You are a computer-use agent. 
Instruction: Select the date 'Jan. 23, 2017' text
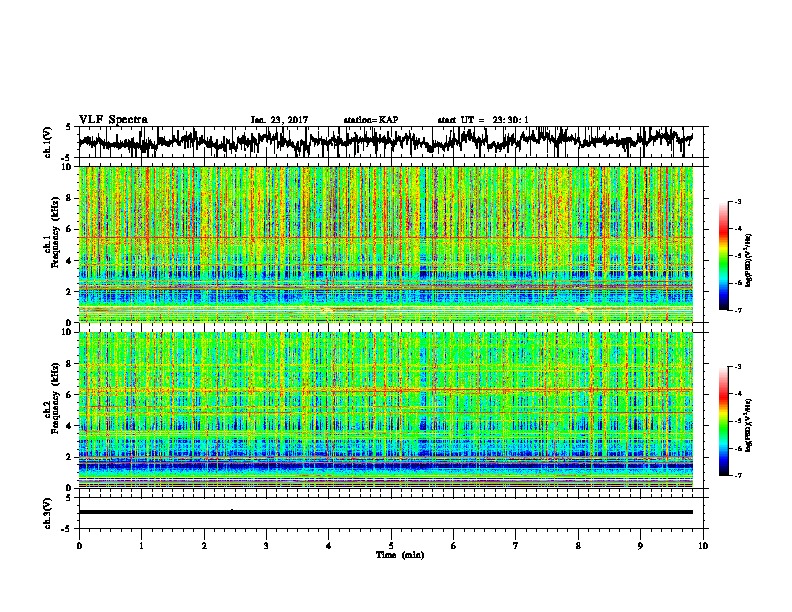point(279,120)
